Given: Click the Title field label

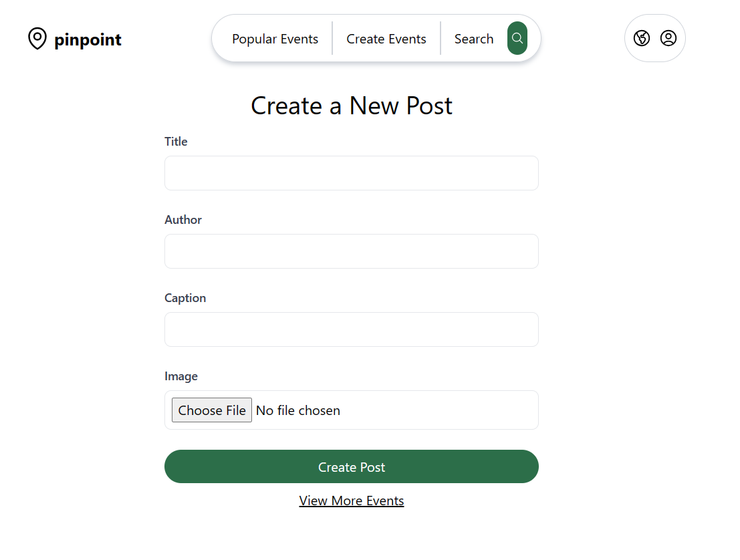Looking at the screenshot, I should pyautogui.click(x=176, y=142).
